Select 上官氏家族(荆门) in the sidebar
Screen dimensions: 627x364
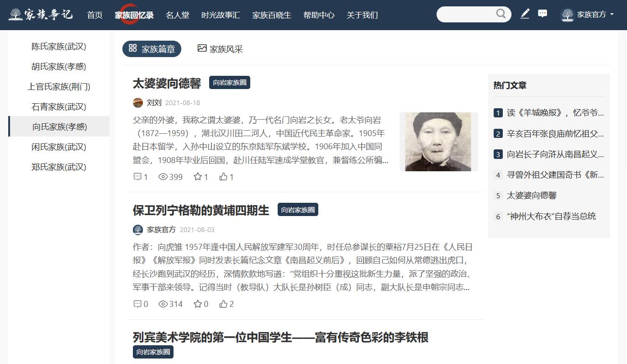59,86
